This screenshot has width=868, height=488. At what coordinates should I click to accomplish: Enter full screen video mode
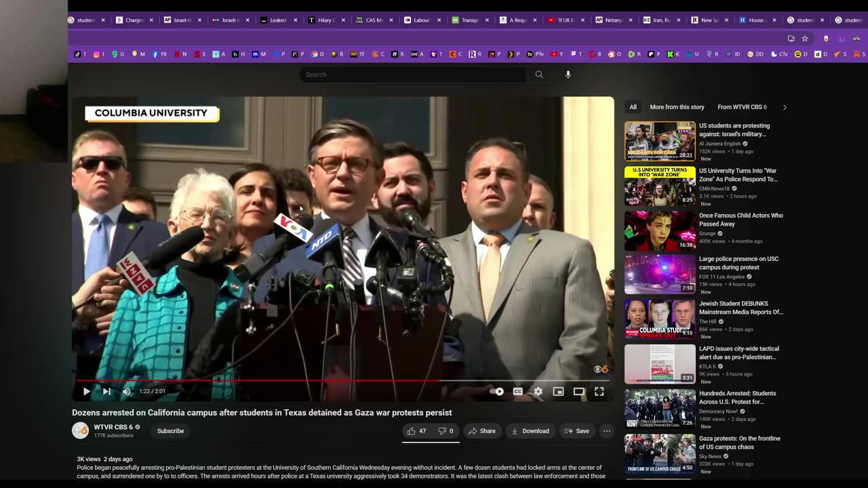pyautogui.click(x=599, y=391)
